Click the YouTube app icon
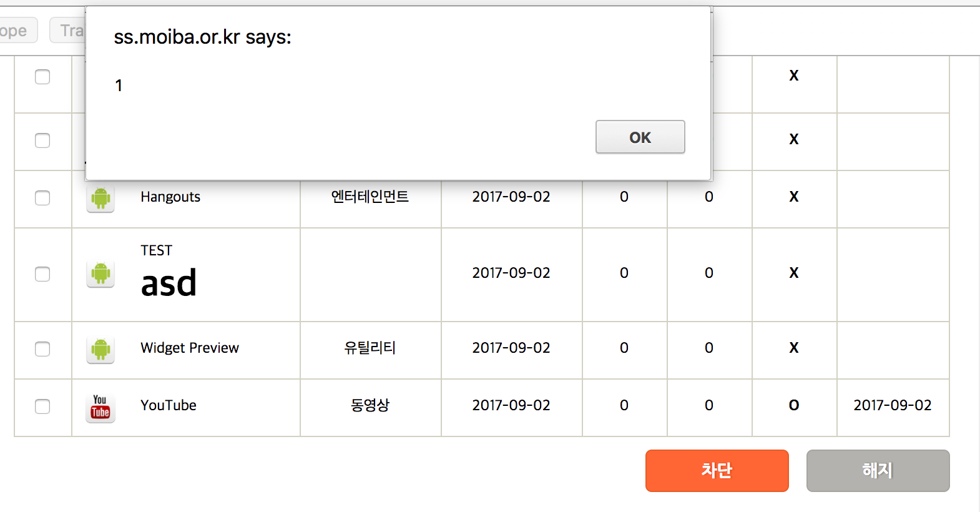The width and height of the screenshot is (980, 512). pos(100,407)
